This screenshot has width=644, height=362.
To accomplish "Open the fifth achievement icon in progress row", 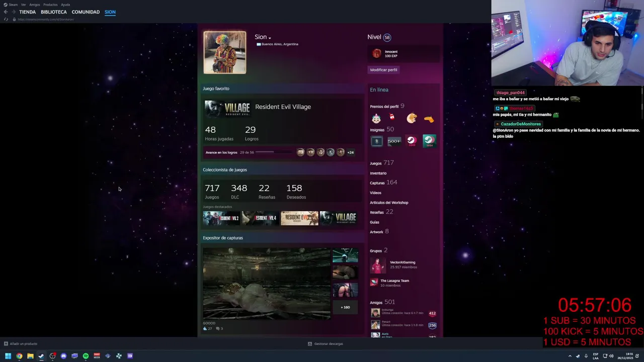I will (341, 152).
